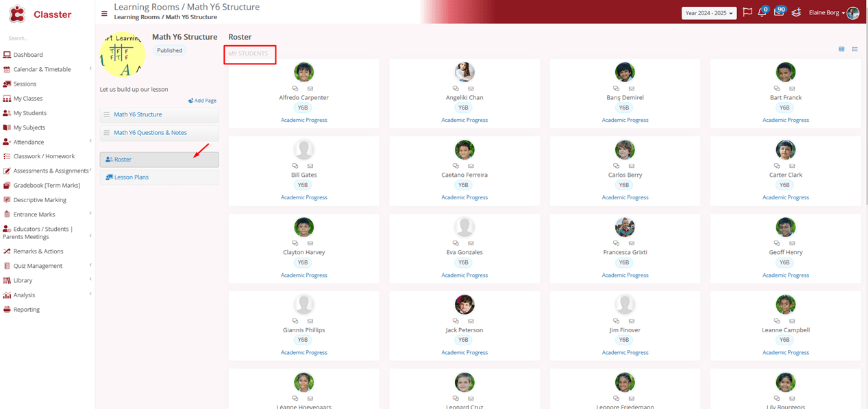Open chat with Clayton Harvey
Image resolution: width=868 pixels, height=409 pixels.
click(x=295, y=243)
